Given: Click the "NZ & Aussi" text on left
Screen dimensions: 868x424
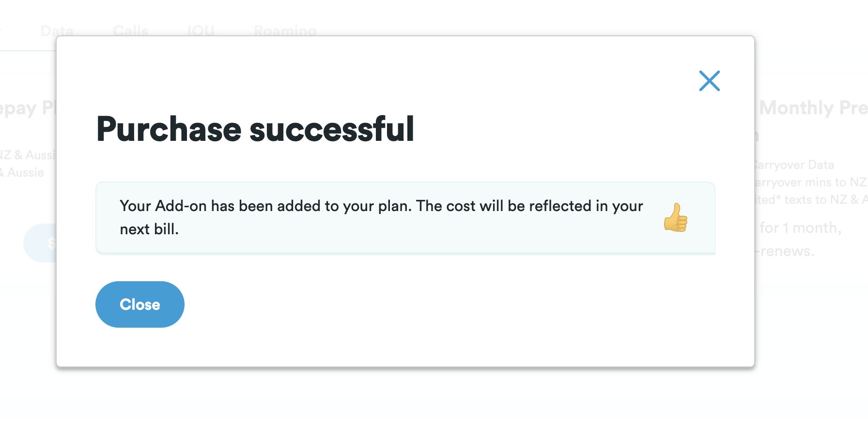Looking at the screenshot, I should (28, 155).
